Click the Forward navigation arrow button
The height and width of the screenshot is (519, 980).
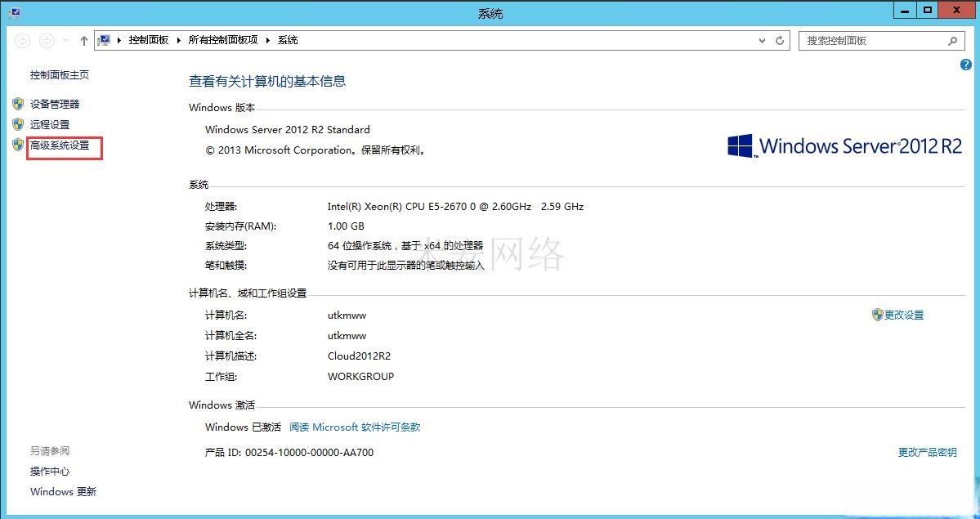(x=47, y=40)
